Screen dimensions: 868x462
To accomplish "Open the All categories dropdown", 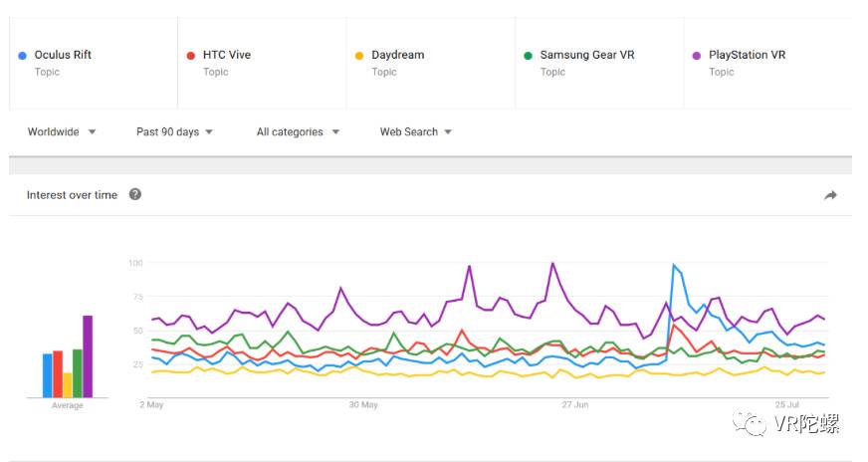I will 298,131.
